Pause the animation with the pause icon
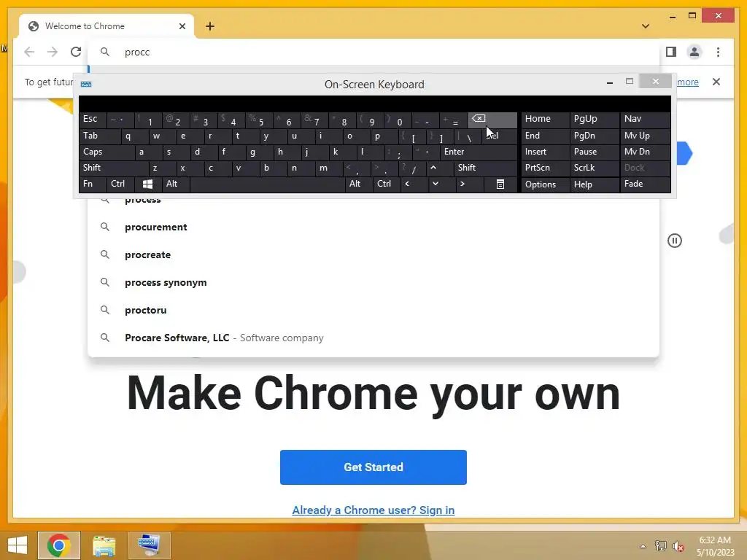The image size is (747, 560). pos(675,241)
